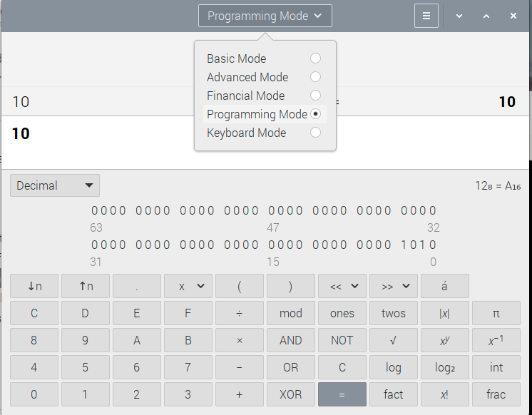The image size is (532, 415).
Task: Click the Programming Mode title menu button
Action: coord(265,16)
